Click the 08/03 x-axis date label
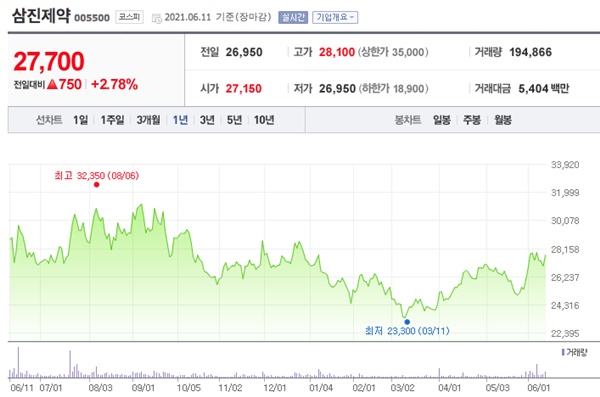Image resolution: width=600 pixels, height=397 pixels. point(101,388)
